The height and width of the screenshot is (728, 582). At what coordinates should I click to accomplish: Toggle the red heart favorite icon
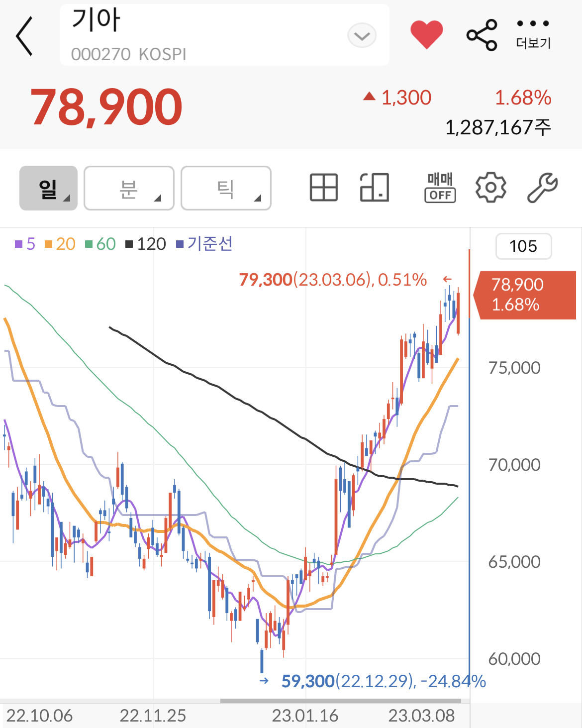(x=426, y=34)
